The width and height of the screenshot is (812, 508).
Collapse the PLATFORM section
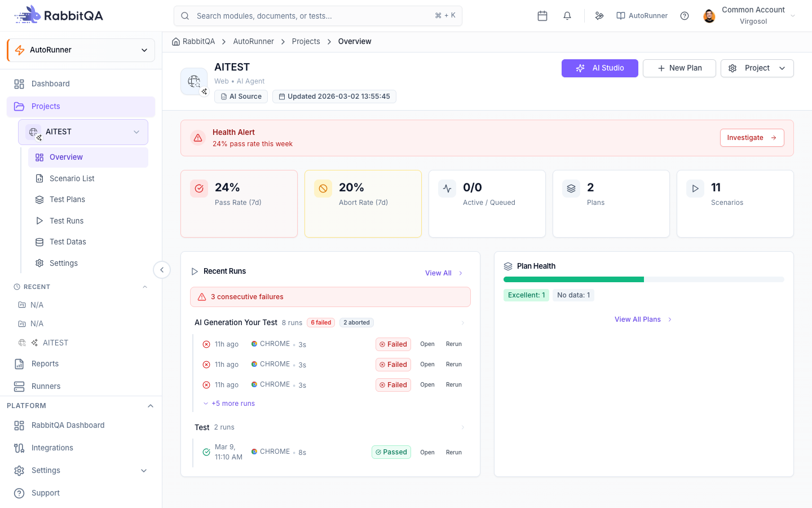click(151, 406)
